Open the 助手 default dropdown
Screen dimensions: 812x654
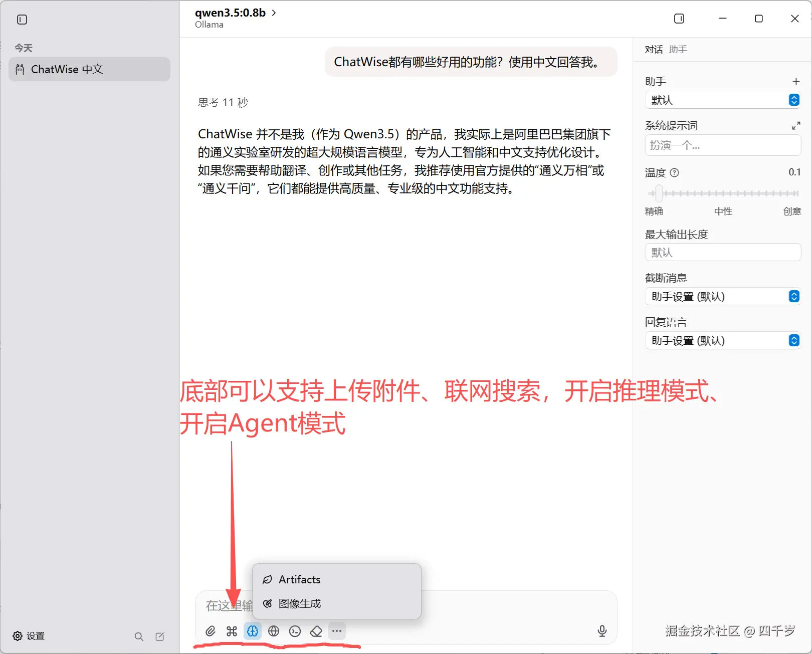click(723, 100)
